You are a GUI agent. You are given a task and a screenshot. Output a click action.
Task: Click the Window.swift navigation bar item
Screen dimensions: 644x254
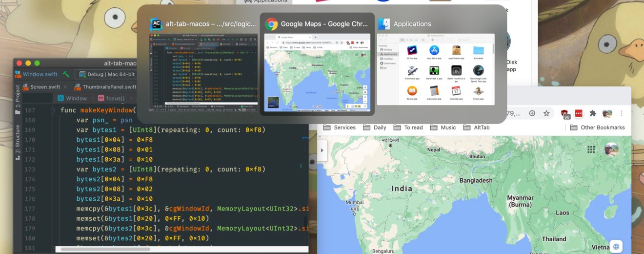tap(36, 74)
